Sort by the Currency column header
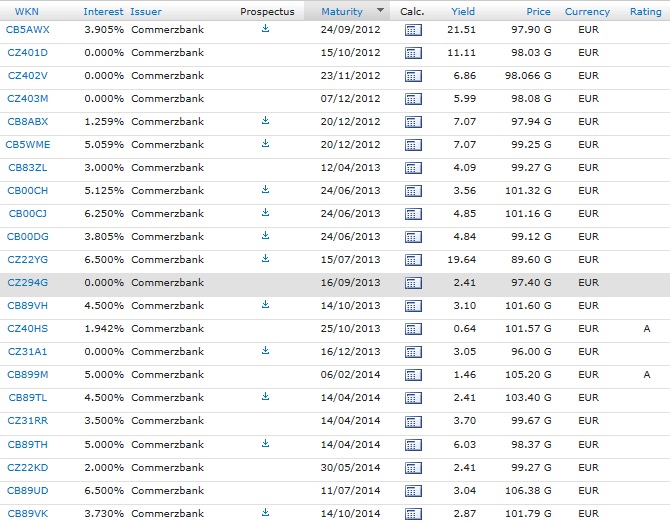Viewport: 670px width, 522px height. [x=588, y=12]
